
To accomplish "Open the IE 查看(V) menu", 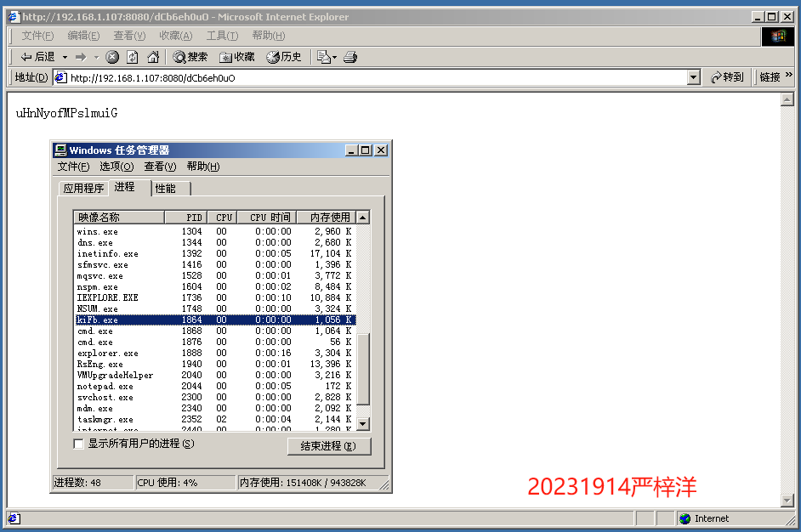I will click(x=129, y=36).
